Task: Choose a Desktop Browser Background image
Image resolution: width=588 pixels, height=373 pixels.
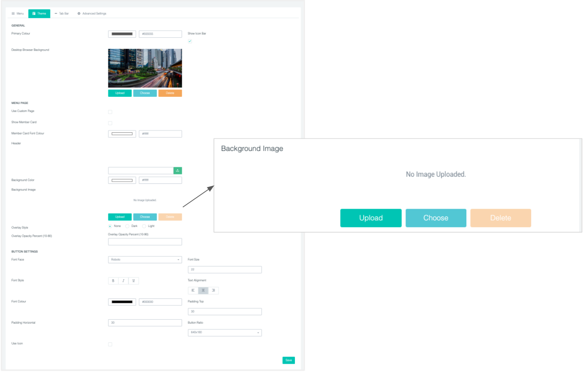Action: 145,93
